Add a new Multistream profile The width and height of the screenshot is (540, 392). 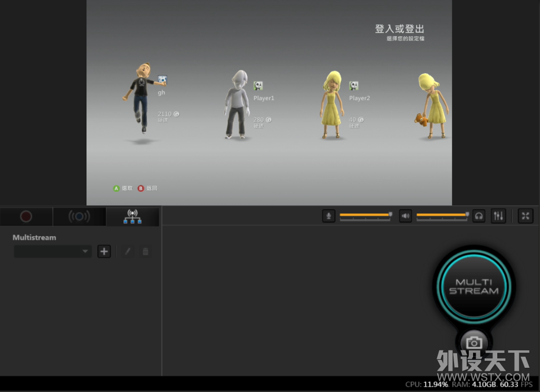click(x=104, y=251)
